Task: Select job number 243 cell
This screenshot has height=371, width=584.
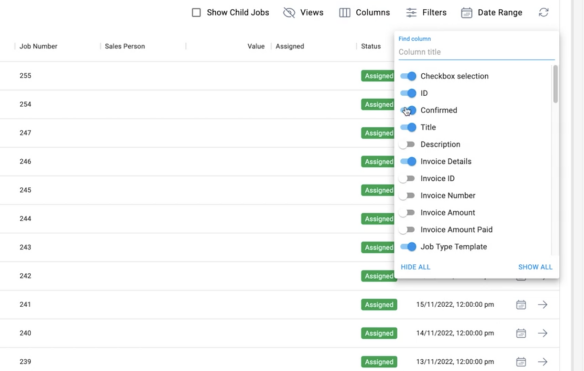Action: 25,247
